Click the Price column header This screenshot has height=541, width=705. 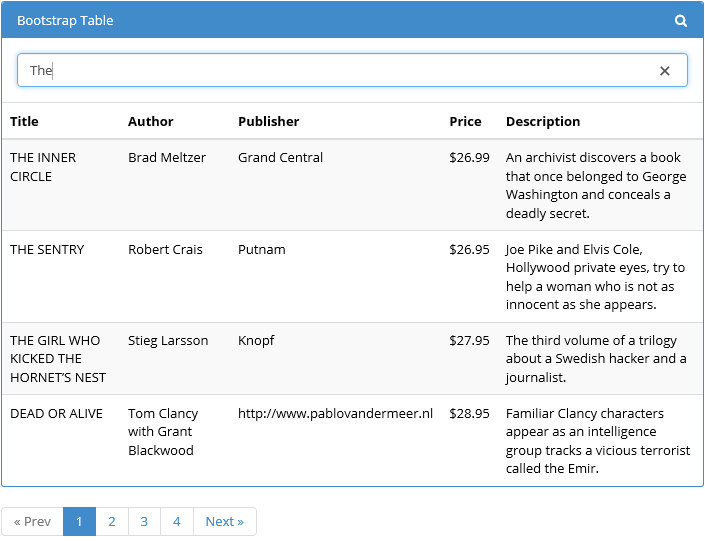(x=465, y=121)
